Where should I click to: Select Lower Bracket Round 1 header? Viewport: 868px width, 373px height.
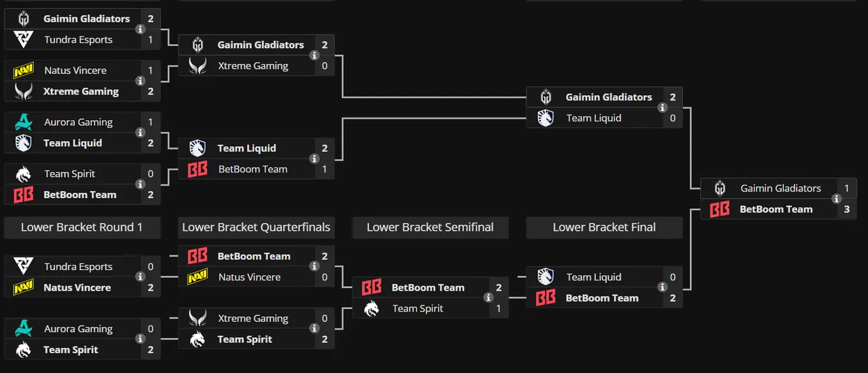point(82,227)
